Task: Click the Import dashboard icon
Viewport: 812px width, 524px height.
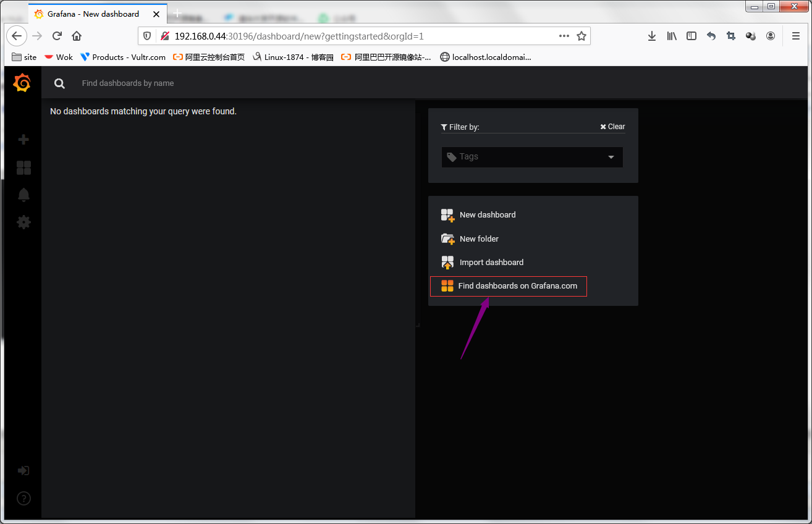Action: [447, 263]
